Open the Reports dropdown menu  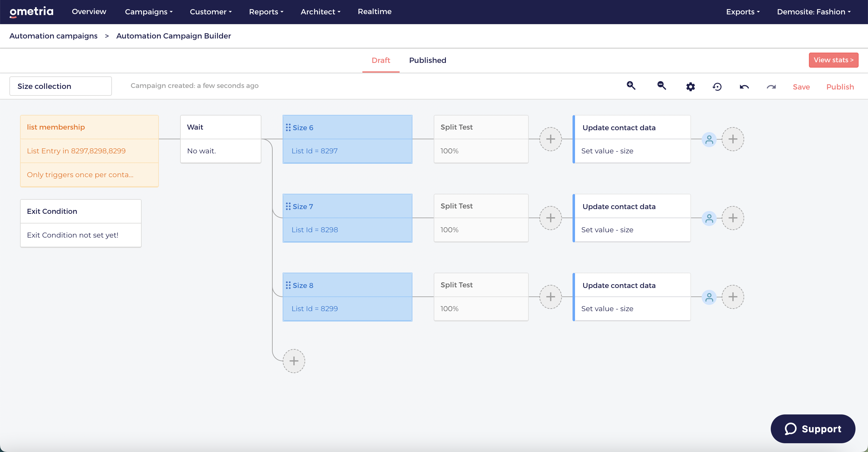(x=266, y=12)
